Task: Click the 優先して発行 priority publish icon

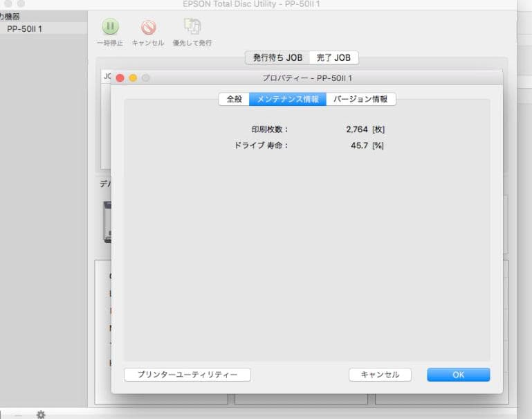Action: (x=192, y=26)
